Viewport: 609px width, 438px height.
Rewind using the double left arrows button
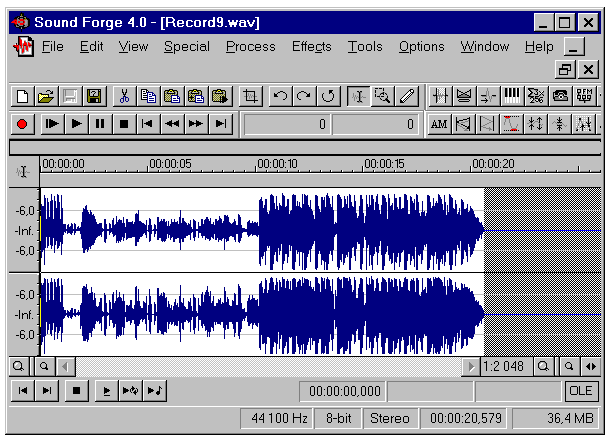172,124
